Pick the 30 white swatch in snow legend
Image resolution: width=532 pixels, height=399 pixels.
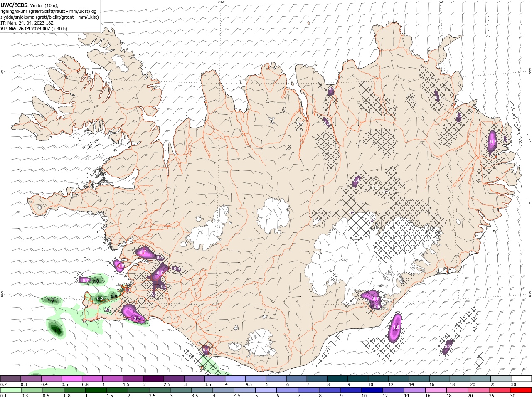point(522,379)
